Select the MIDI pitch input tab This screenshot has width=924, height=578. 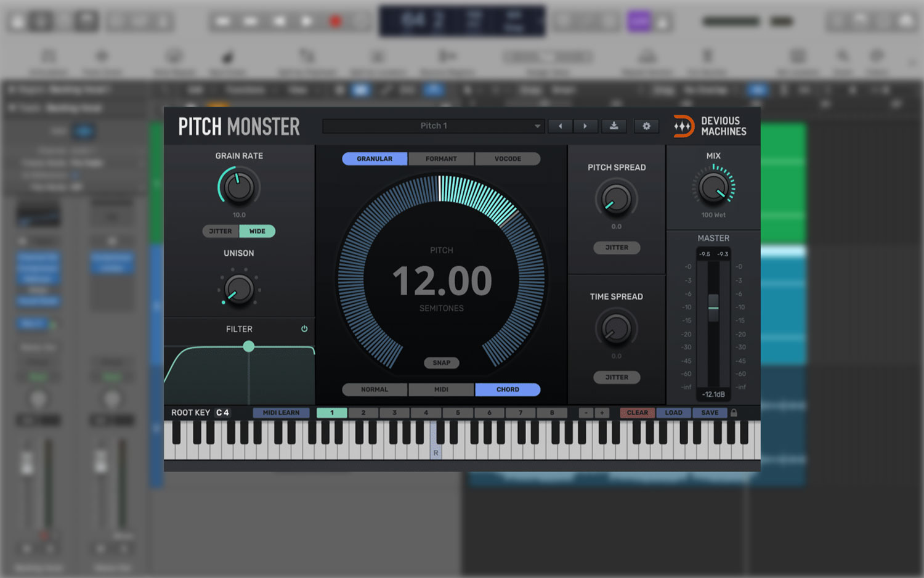[x=441, y=389]
